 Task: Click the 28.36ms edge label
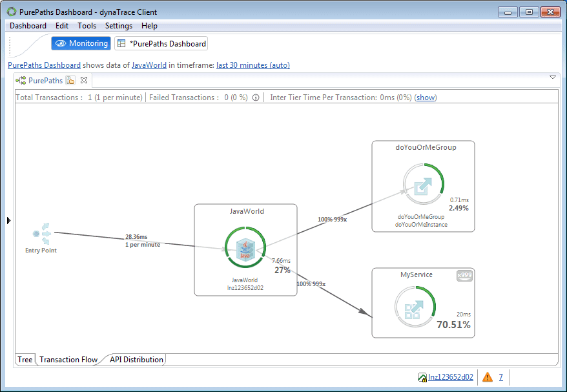click(x=136, y=237)
